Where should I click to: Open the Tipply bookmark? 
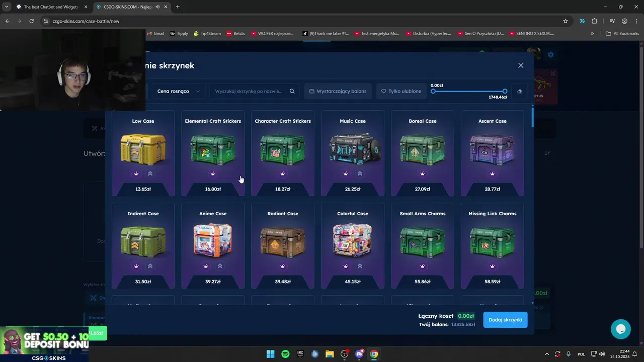pyautogui.click(x=179, y=34)
